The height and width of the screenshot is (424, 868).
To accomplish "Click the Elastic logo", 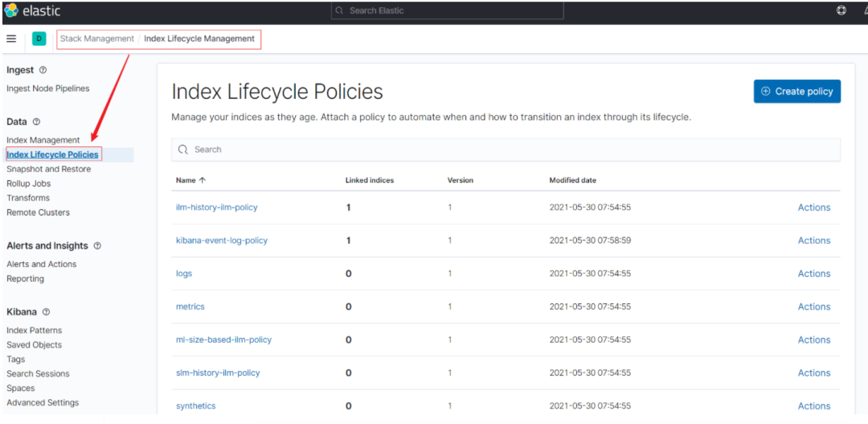I will coord(31,10).
